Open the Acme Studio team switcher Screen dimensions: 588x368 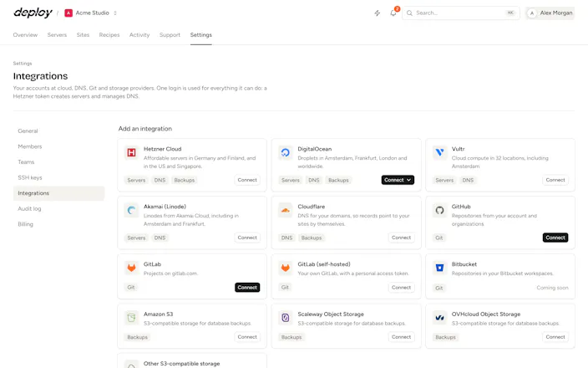tap(91, 13)
